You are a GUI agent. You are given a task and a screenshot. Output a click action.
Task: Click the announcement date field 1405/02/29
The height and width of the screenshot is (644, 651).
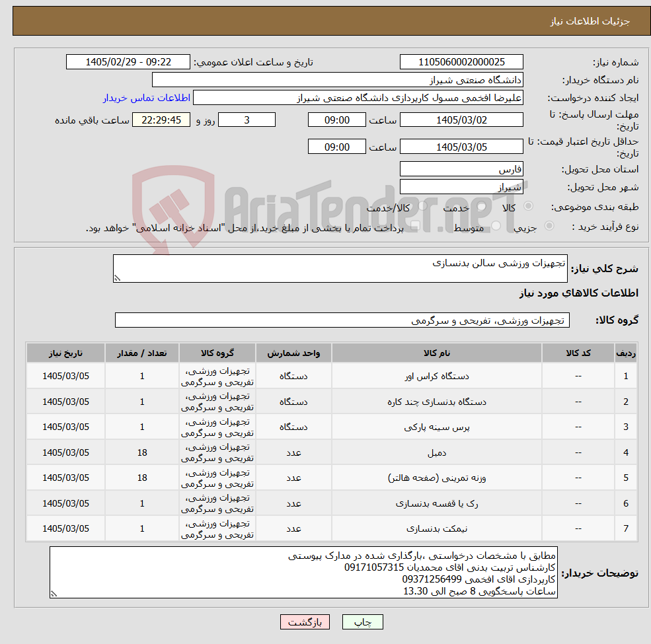click(128, 62)
